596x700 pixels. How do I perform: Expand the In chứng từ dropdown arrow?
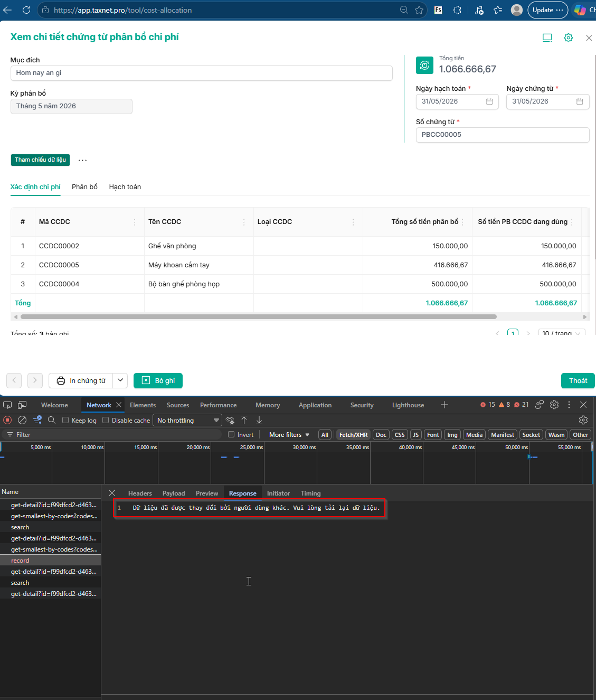pos(120,380)
